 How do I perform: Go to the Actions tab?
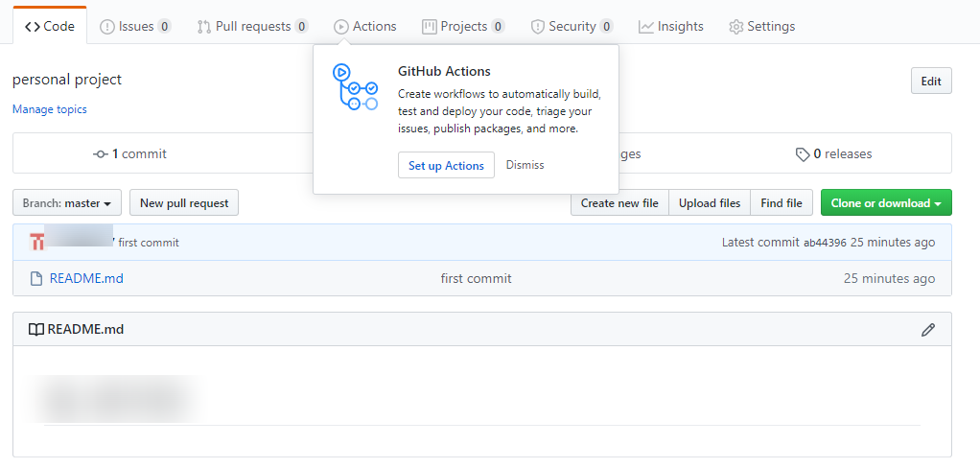[365, 26]
